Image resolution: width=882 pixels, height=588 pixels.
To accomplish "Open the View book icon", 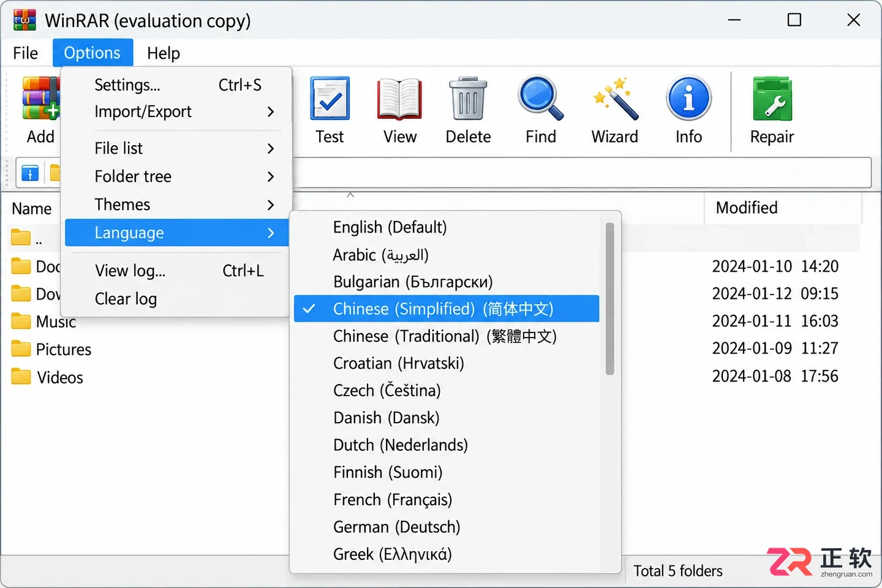I will (399, 99).
